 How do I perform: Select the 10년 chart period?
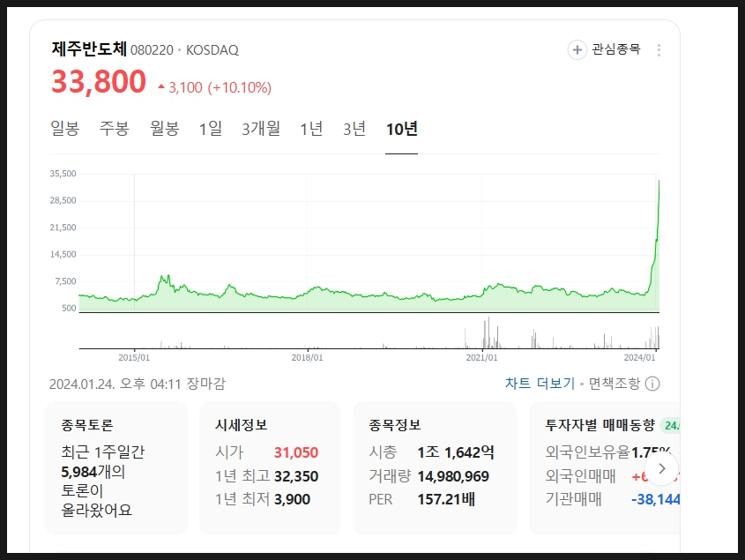click(401, 129)
